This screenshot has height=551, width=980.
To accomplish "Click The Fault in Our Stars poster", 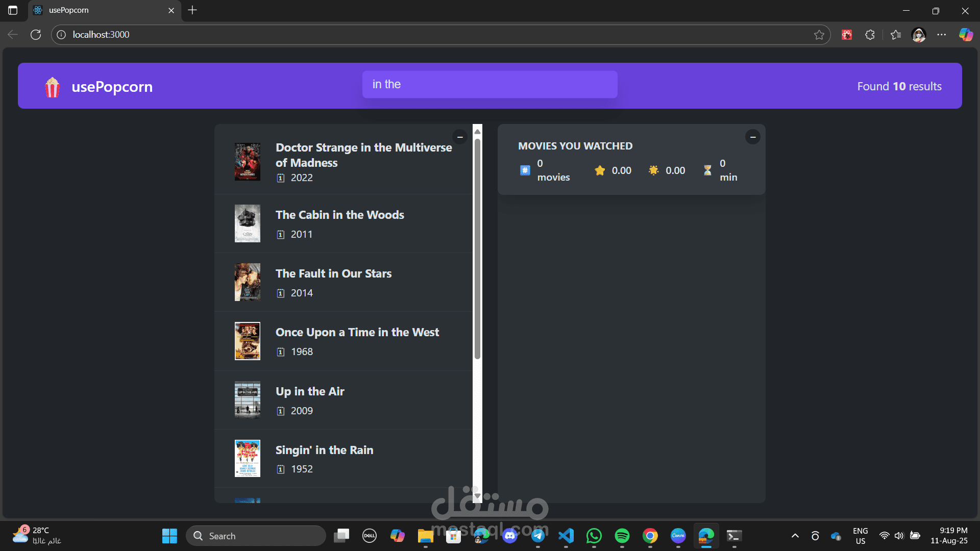I will pyautogui.click(x=248, y=282).
